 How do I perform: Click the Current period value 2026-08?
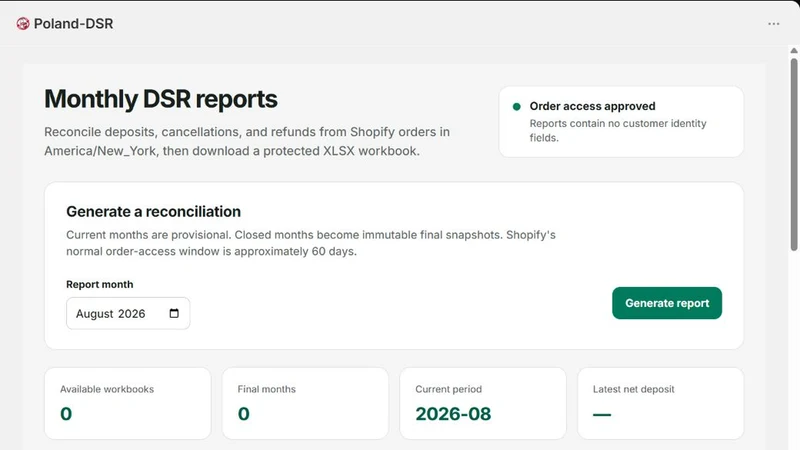click(x=453, y=414)
